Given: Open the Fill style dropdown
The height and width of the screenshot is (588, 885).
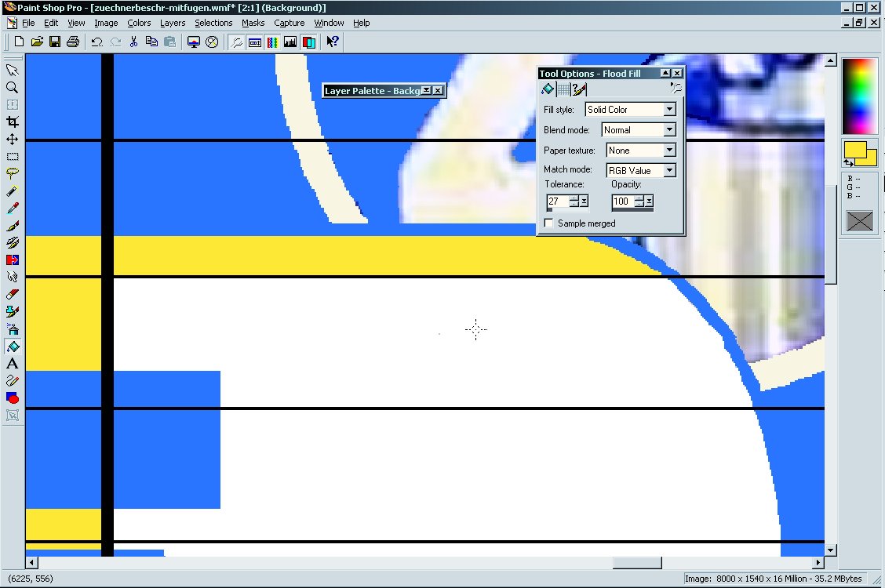Looking at the screenshot, I should pos(669,110).
